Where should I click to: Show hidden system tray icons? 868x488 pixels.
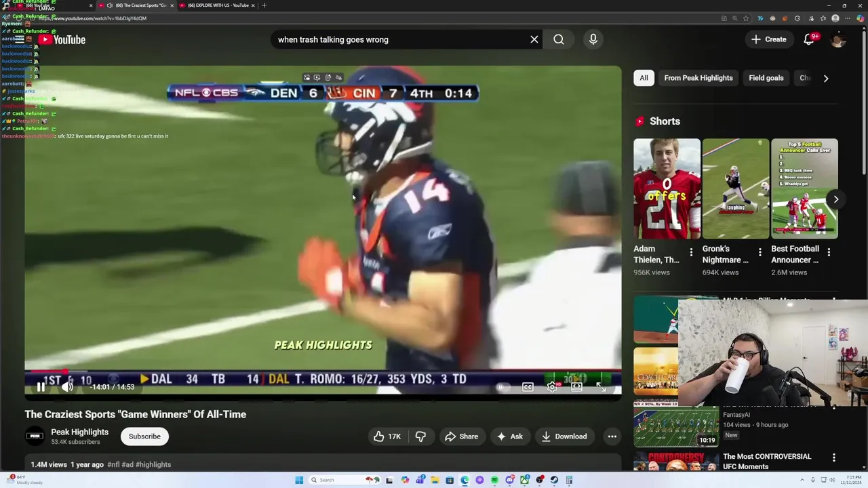803,481
